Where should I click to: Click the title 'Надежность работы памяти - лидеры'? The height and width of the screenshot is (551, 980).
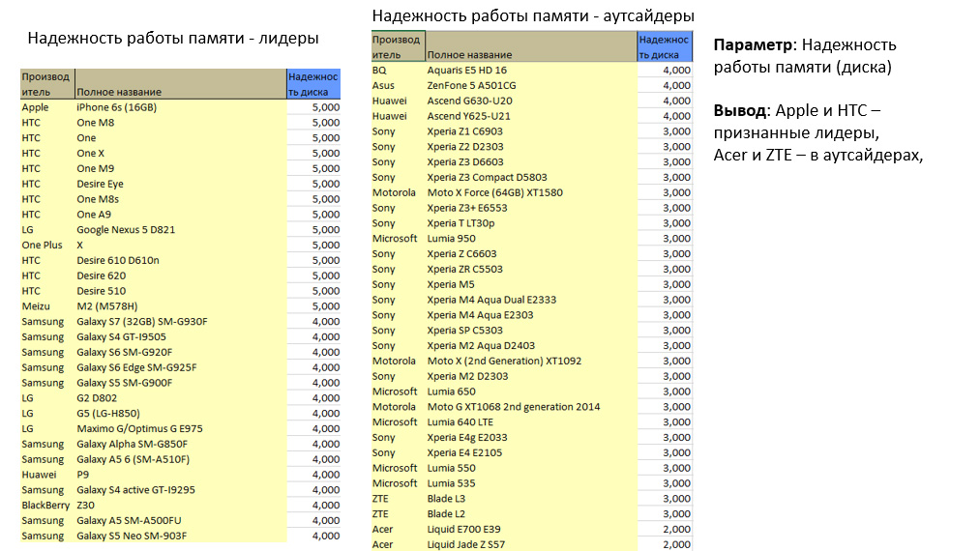click(x=173, y=38)
